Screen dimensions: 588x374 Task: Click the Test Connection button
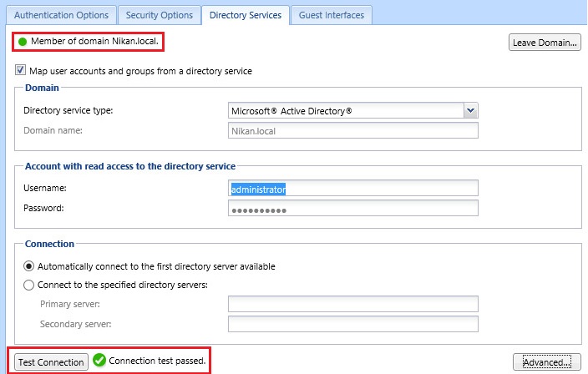(51, 361)
